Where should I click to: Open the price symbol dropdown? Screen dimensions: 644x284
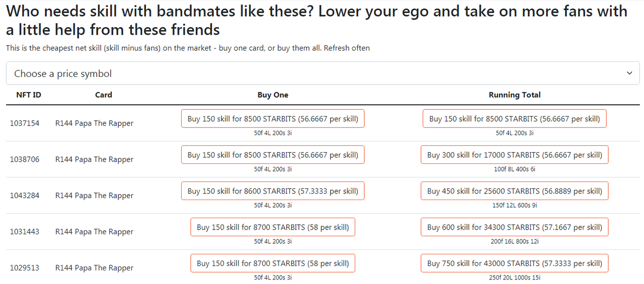click(x=323, y=73)
